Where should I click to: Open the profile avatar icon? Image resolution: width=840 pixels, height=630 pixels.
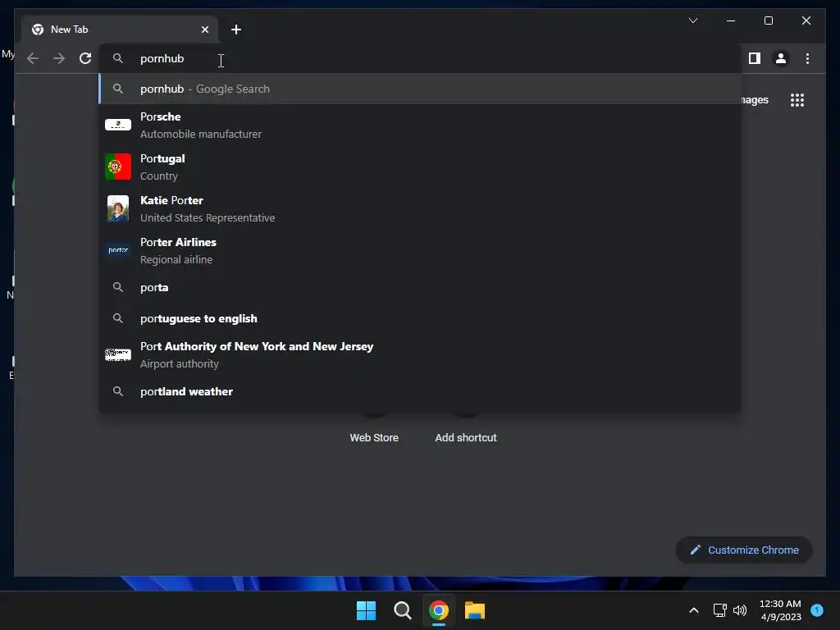781,58
